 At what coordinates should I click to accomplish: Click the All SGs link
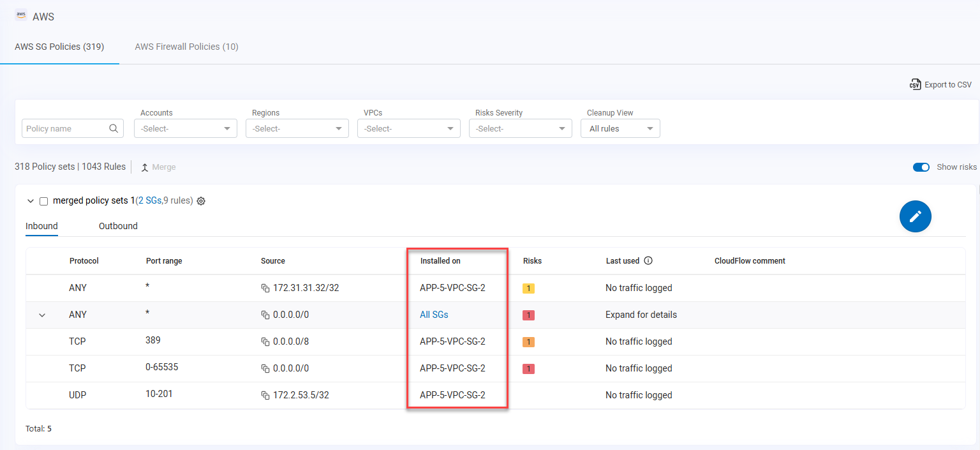(434, 315)
